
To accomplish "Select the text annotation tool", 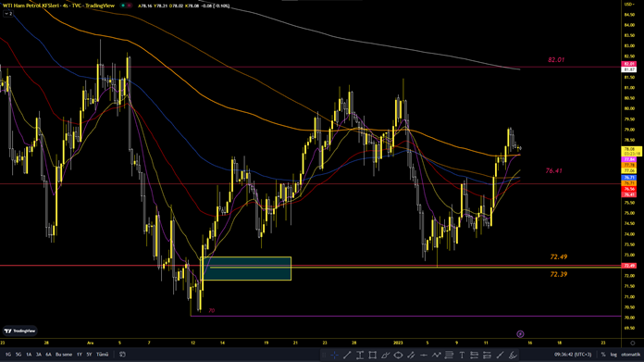I will pyautogui.click(x=462, y=355).
